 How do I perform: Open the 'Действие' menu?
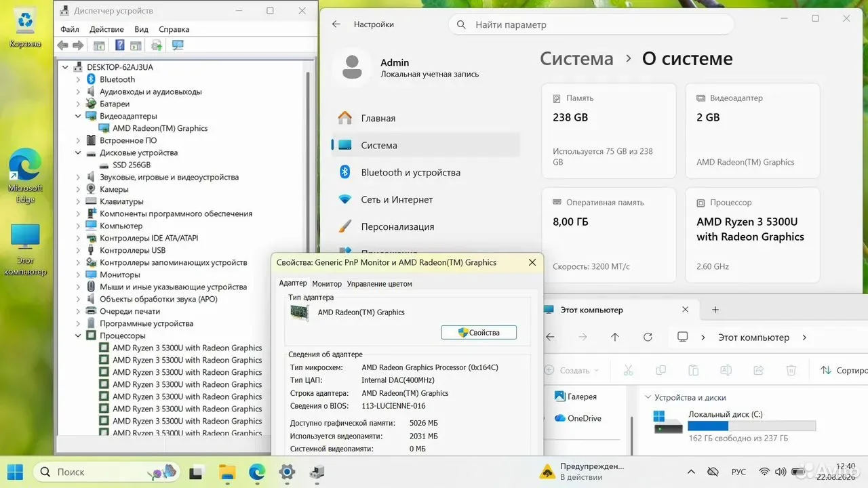[106, 29]
